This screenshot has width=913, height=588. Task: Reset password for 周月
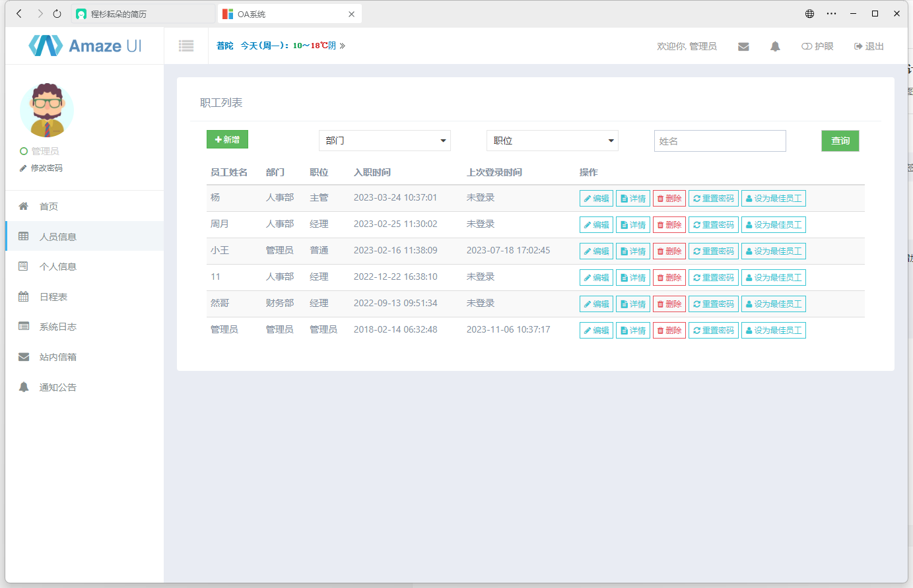[714, 225]
